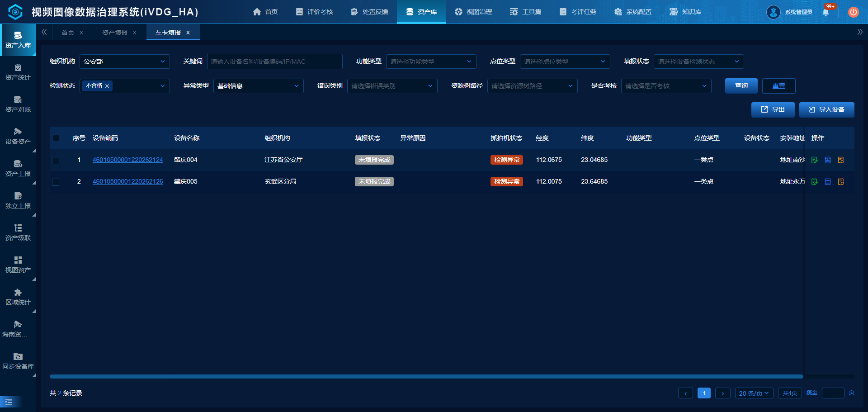Click the 跳至 page jump input field

pyautogui.click(x=833, y=393)
